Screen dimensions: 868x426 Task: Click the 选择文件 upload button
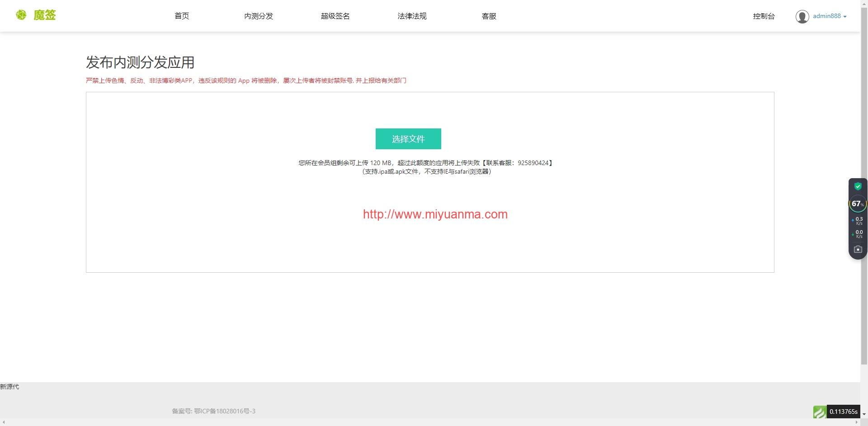tap(408, 139)
